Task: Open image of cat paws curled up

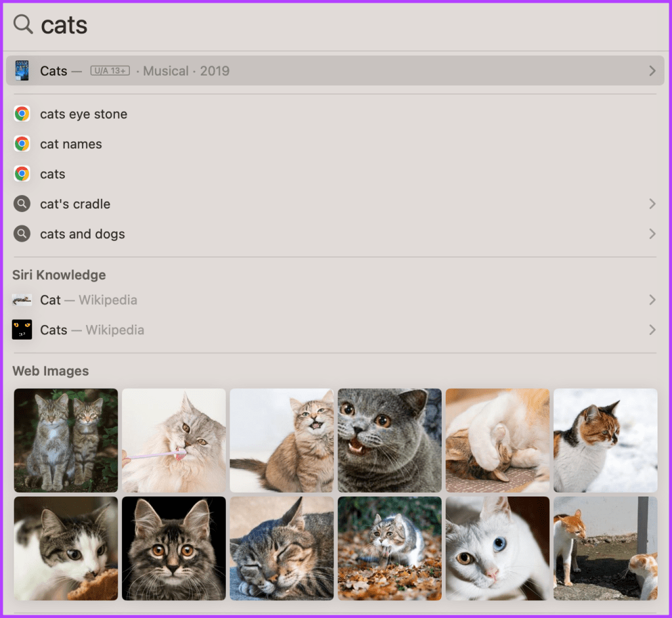Action: tap(497, 441)
